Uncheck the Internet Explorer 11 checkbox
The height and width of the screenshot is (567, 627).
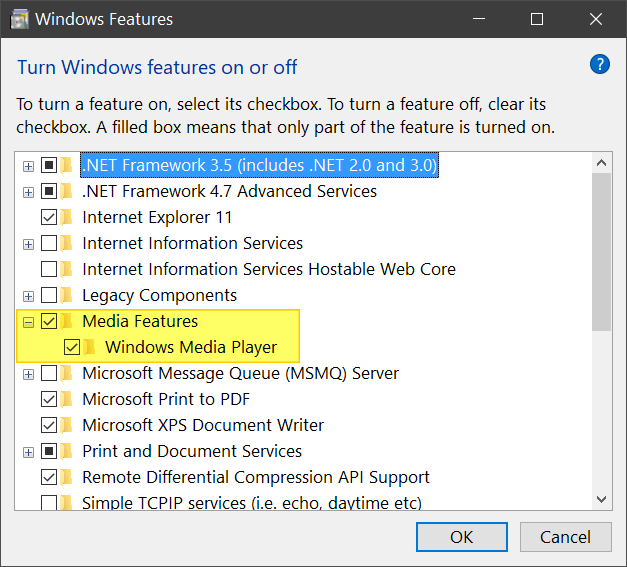[x=49, y=218]
